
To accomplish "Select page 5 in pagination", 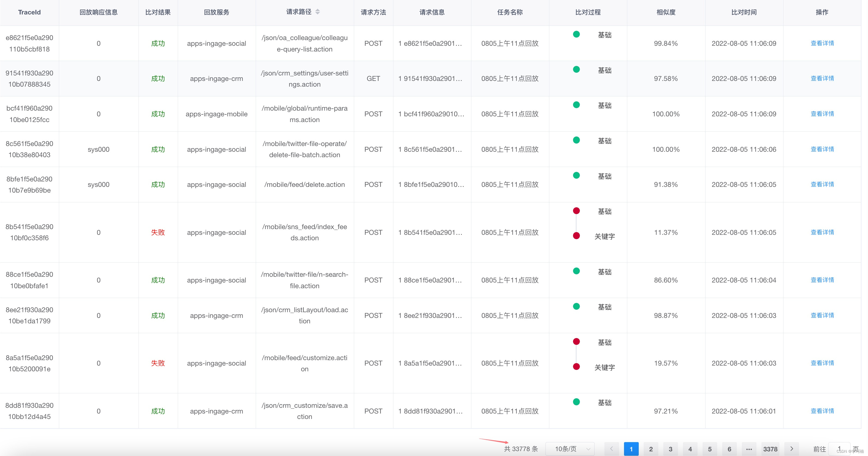I will 710,449.
